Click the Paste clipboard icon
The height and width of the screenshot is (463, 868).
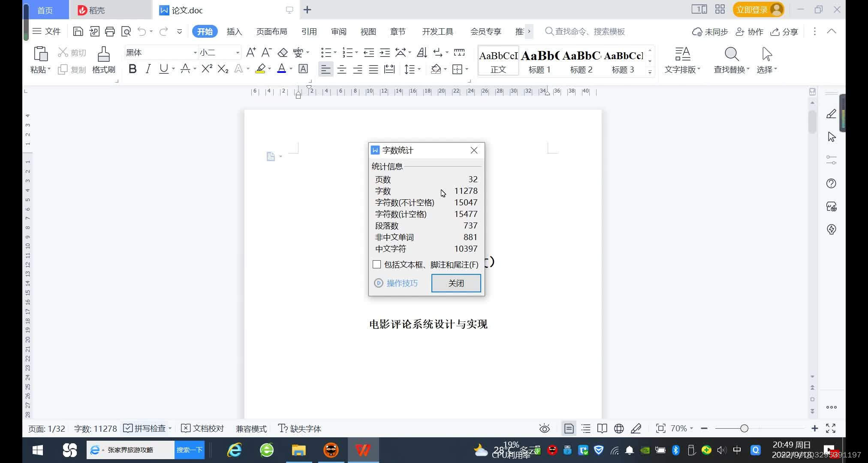pos(40,54)
